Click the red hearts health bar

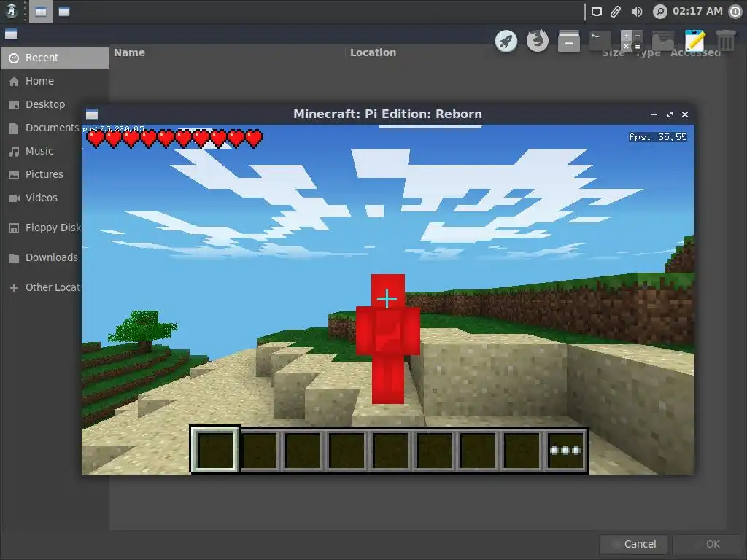174,139
